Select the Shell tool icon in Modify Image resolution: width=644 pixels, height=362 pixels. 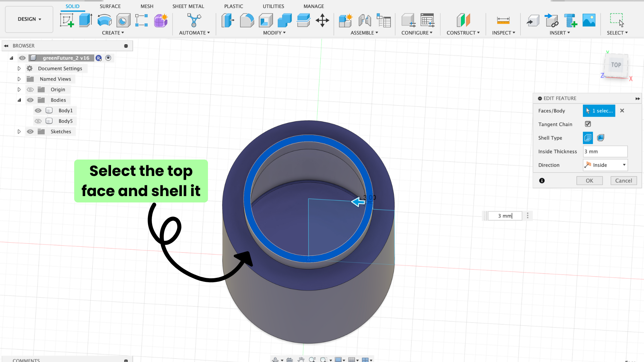pyautogui.click(x=266, y=20)
